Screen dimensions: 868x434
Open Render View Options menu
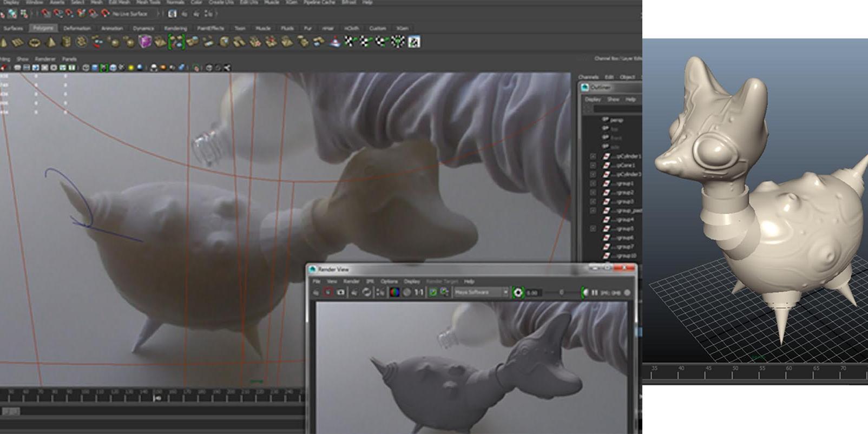click(x=389, y=281)
